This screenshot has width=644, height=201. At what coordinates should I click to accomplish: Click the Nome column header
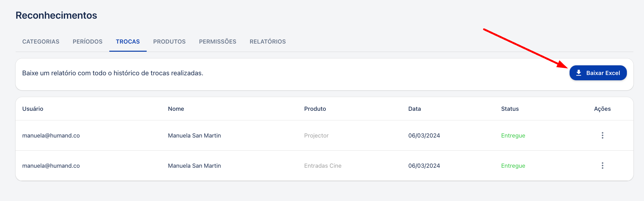[176, 109]
